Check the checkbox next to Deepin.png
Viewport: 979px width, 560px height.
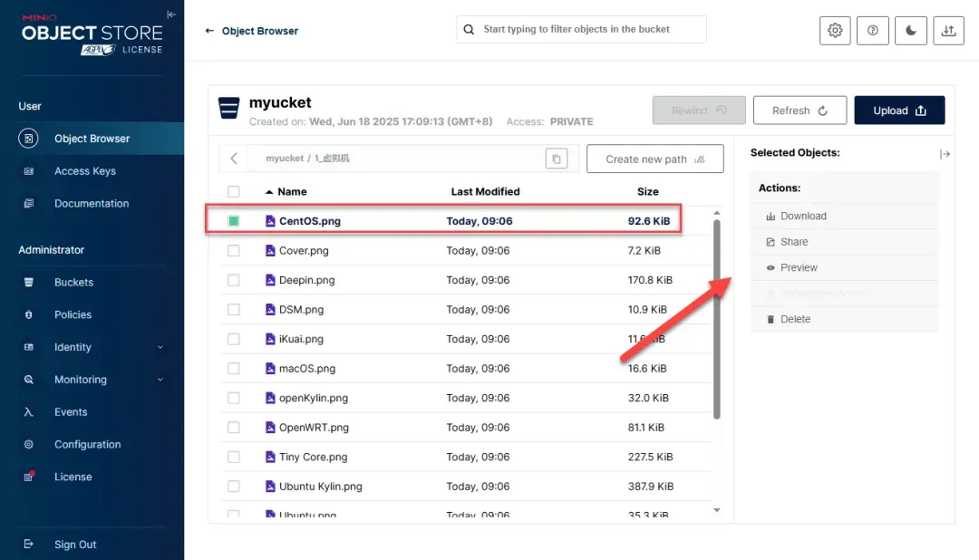(x=234, y=279)
